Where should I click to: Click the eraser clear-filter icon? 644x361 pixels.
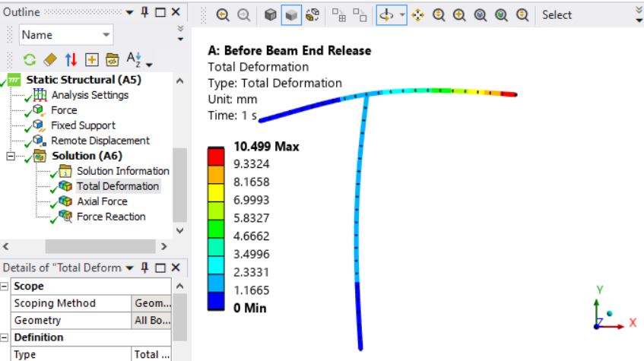[x=50, y=60]
